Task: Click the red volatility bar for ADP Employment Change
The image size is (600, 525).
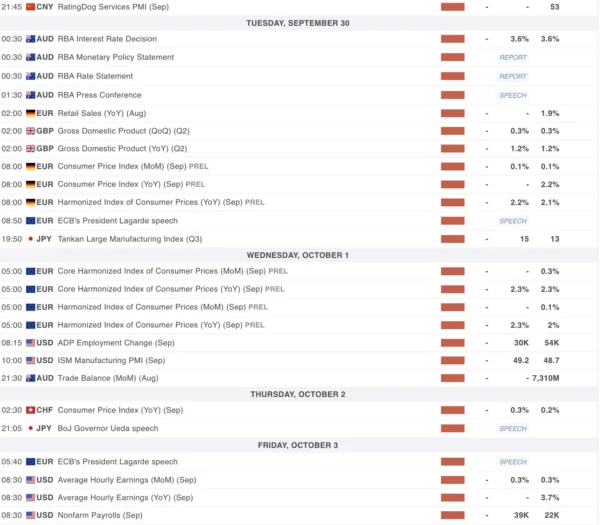Action: tap(453, 342)
